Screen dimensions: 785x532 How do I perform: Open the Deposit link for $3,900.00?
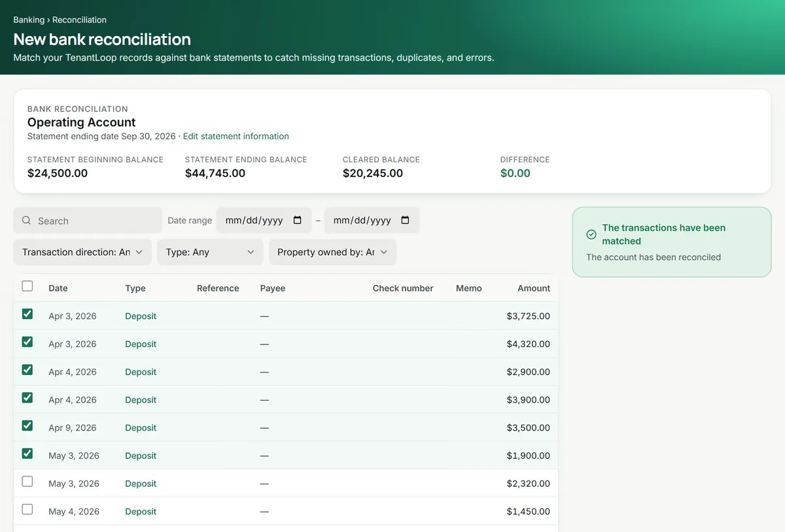[x=141, y=400]
